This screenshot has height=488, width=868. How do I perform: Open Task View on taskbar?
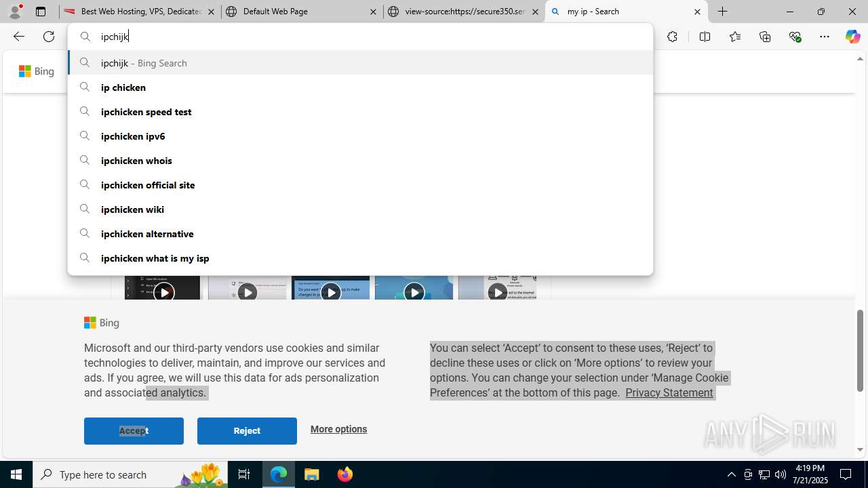pos(244,474)
